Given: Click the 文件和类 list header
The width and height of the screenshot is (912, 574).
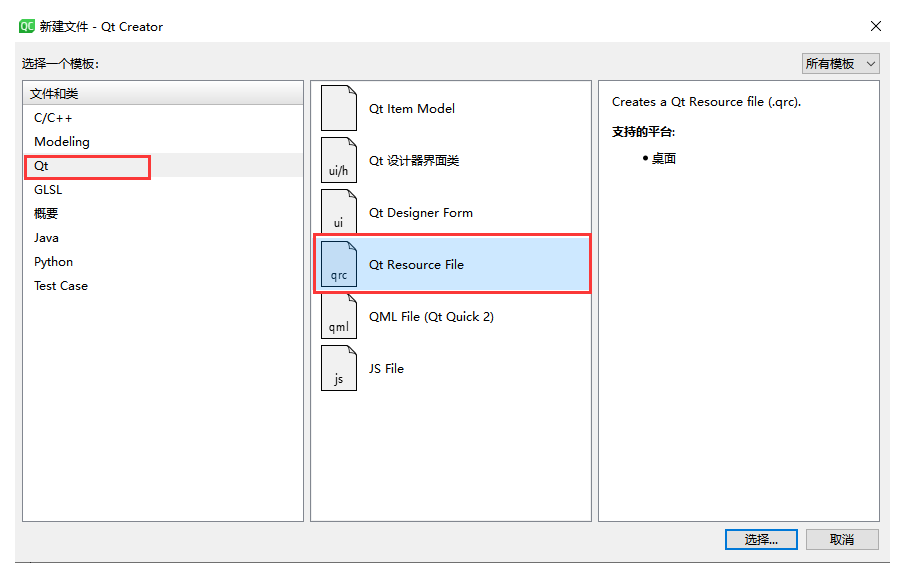Looking at the screenshot, I should click(163, 94).
